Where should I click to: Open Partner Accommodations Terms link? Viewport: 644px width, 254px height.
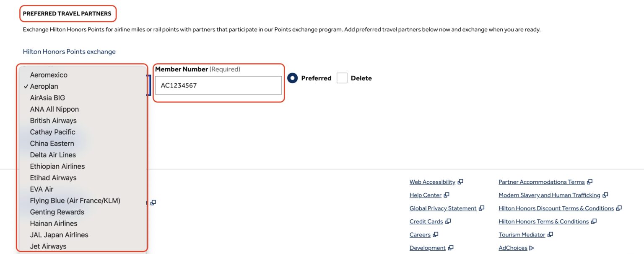541,182
